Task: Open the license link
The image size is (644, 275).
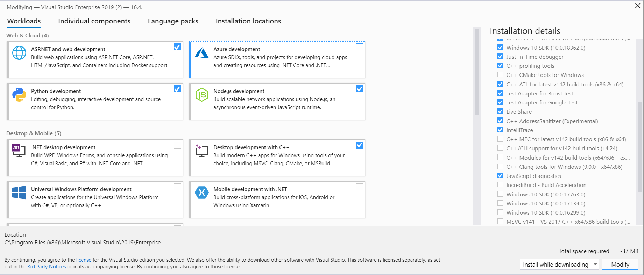Action: click(84, 260)
